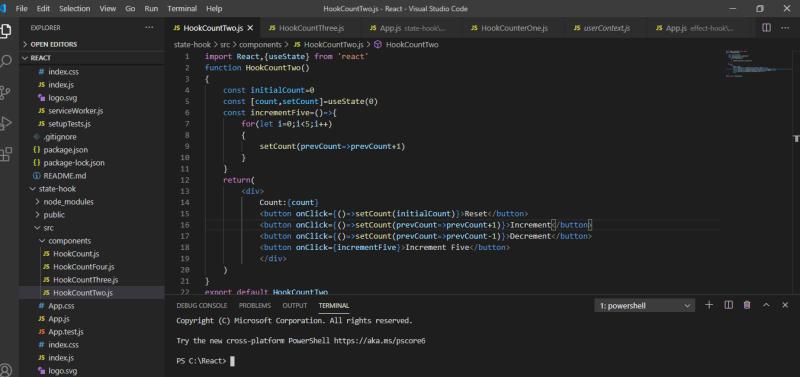Open the Run and Debug view

coord(6,123)
